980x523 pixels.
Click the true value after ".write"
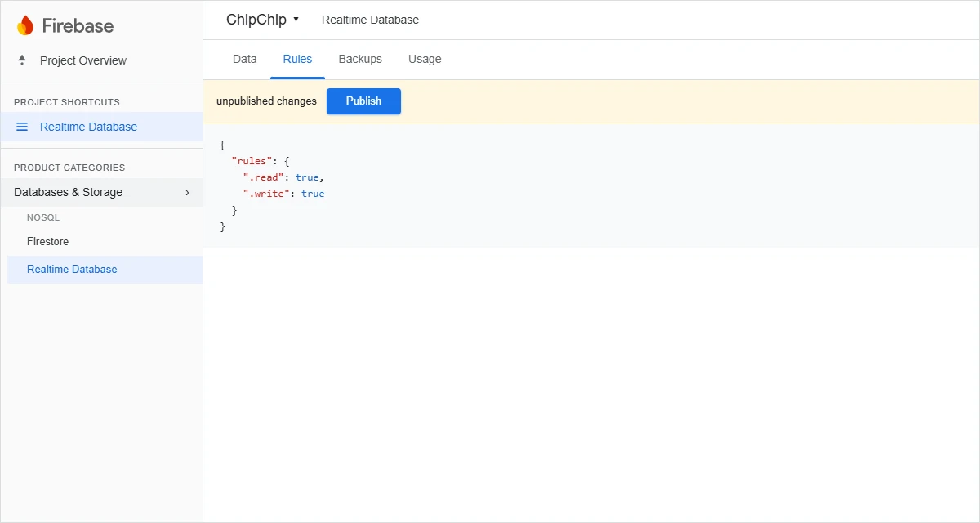313,194
